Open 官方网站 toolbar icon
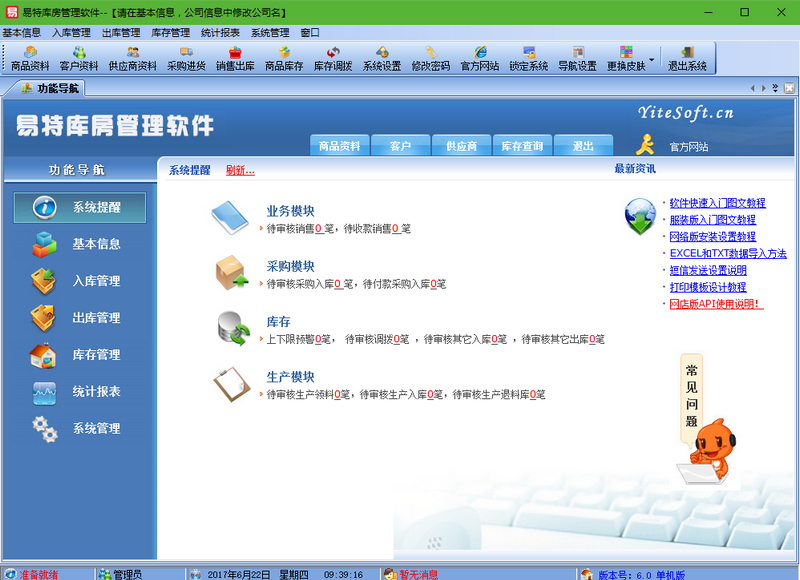The image size is (800, 580). pyautogui.click(x=480, y=59)
